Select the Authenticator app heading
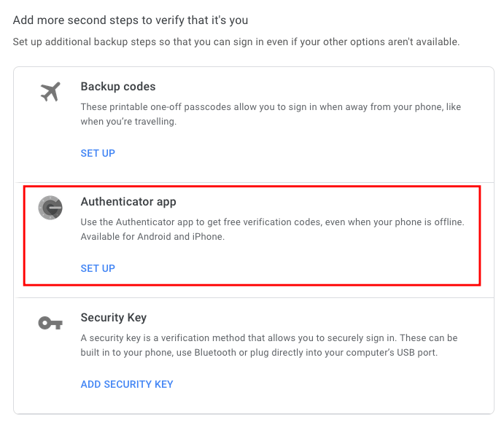Viewport: 504px width, 422px height. (128, 202)
